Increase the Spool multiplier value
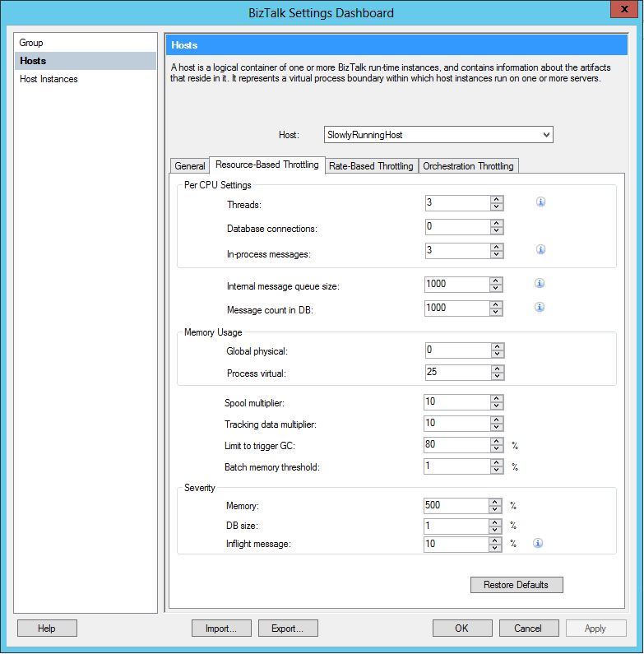 (x=496, y=398)
